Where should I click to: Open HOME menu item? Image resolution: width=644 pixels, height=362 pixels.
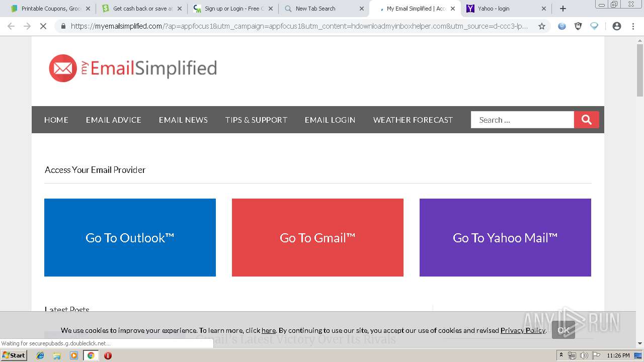[x=56, y=120]
